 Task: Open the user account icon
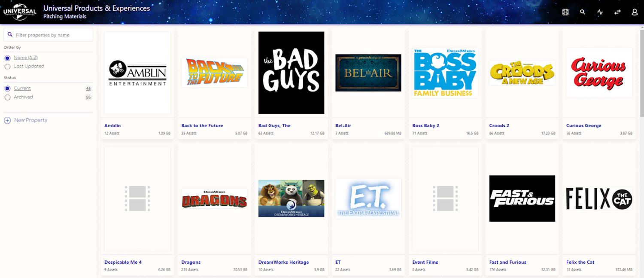click(635, 12)
